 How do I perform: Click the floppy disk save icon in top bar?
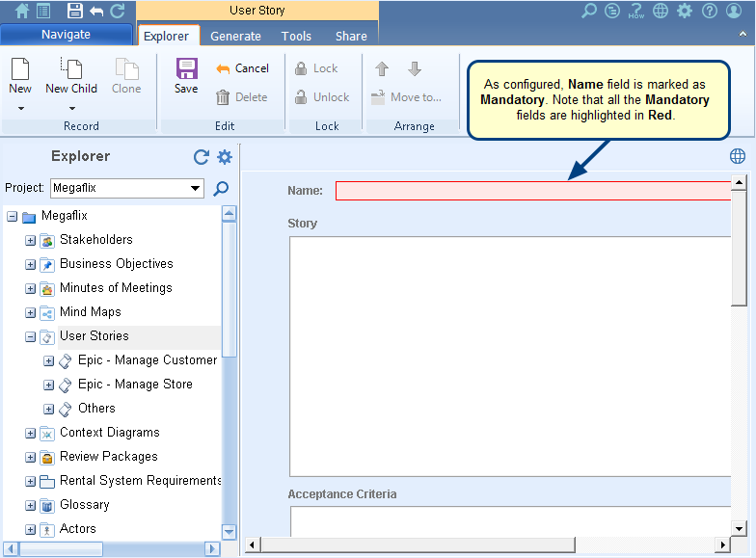[x=75, y=11]
